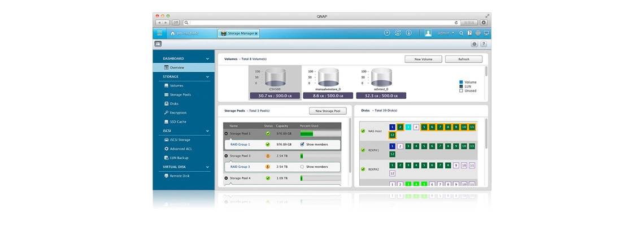
Task: Click REXP#2 green status check
Action: coord(363,169)
